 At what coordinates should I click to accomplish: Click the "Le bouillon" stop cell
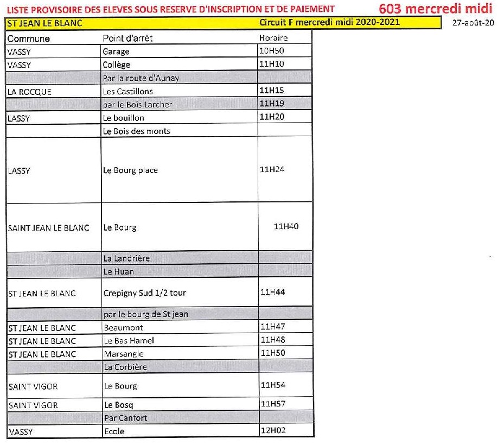[123, 117]
